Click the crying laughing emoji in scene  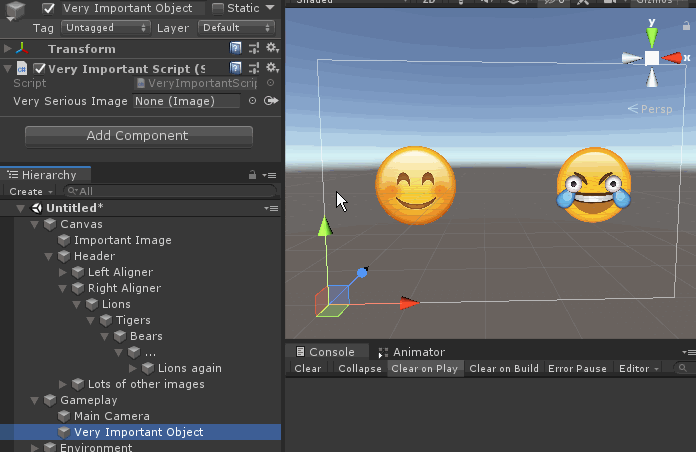594,185
